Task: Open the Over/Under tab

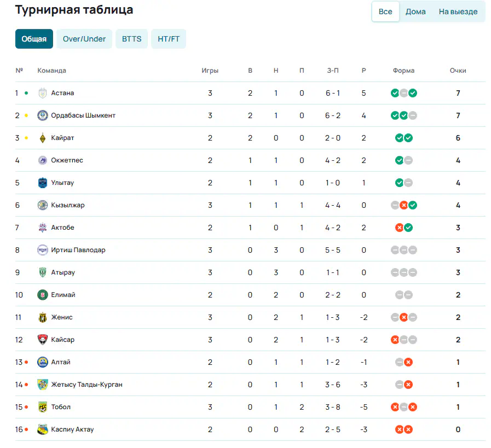Action: pos(84,39)
